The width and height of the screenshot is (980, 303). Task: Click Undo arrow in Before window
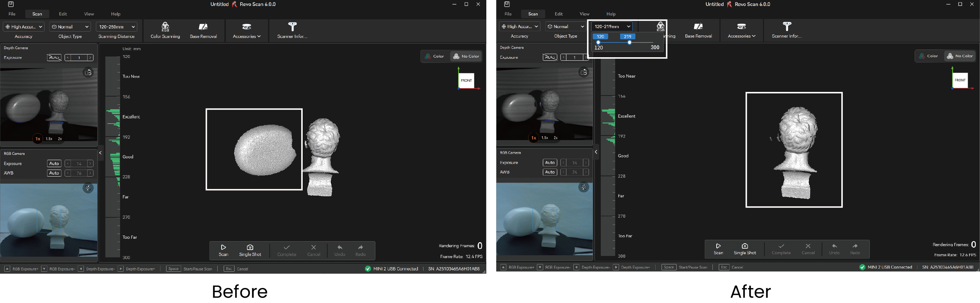(x=340, y=248)
